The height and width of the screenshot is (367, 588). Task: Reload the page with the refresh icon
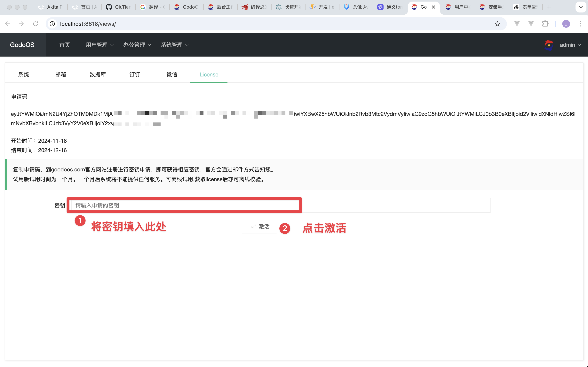(x=36, y=24)
